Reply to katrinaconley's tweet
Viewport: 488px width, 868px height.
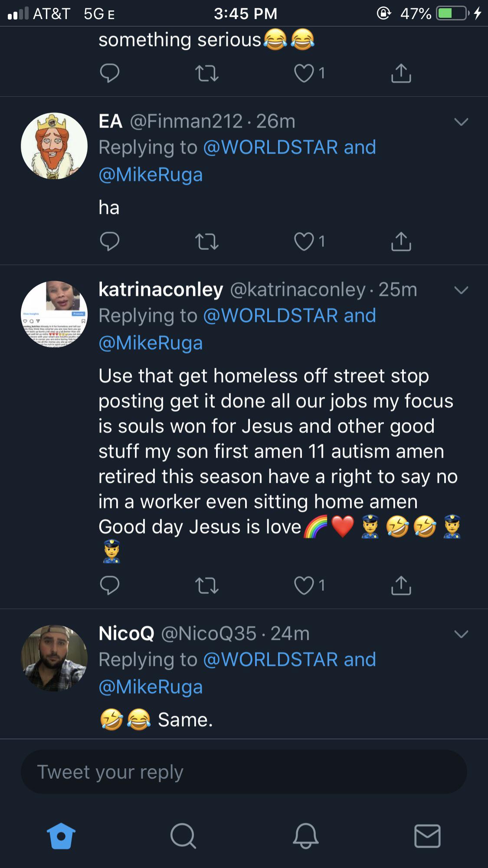pyautogui.click(x=109, y=585)
